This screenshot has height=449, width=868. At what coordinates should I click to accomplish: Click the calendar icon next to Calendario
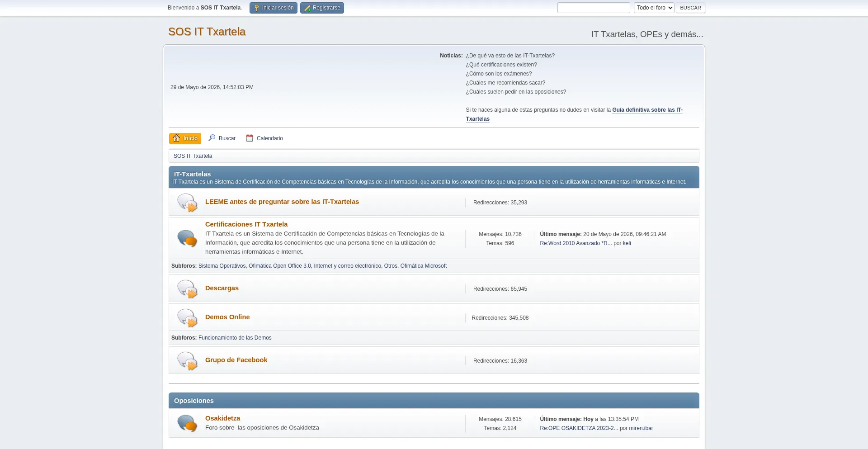[x=250, y=138]
